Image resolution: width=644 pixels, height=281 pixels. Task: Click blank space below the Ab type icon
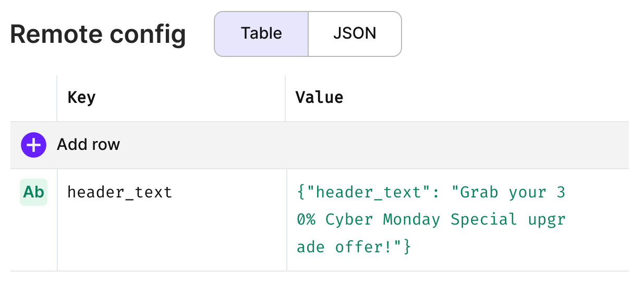33,238
